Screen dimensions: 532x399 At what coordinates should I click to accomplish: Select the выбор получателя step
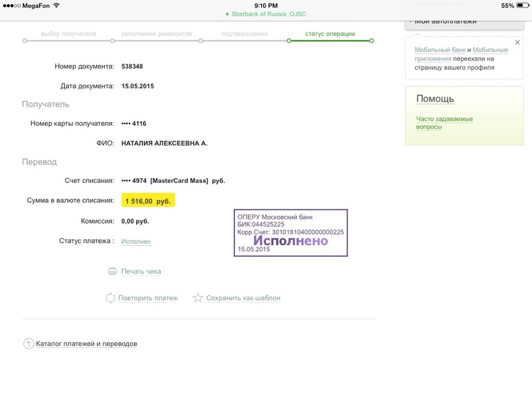(68, 34)
